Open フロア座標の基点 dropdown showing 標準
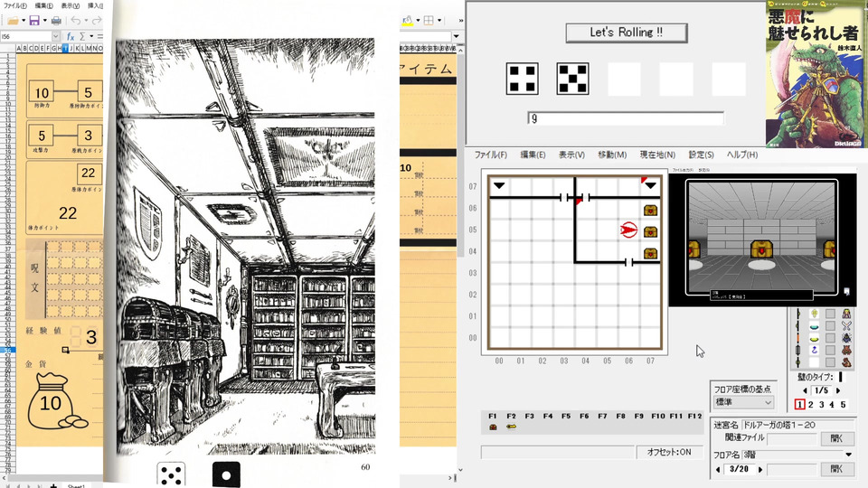Viewport: 868px width, 488px height. point(743,402)
